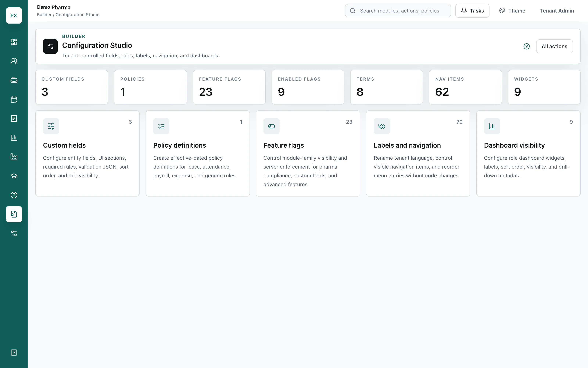Open the rupee receipt icon in sidebar
The width and height of the screenshot is (588, 368).
click(14, 118)
